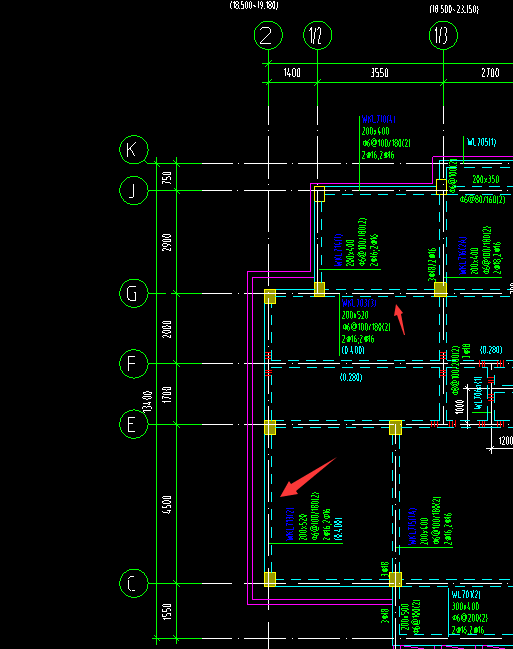Click the 200x350 section text
The image size is (513, 649).
pos(486,179)
